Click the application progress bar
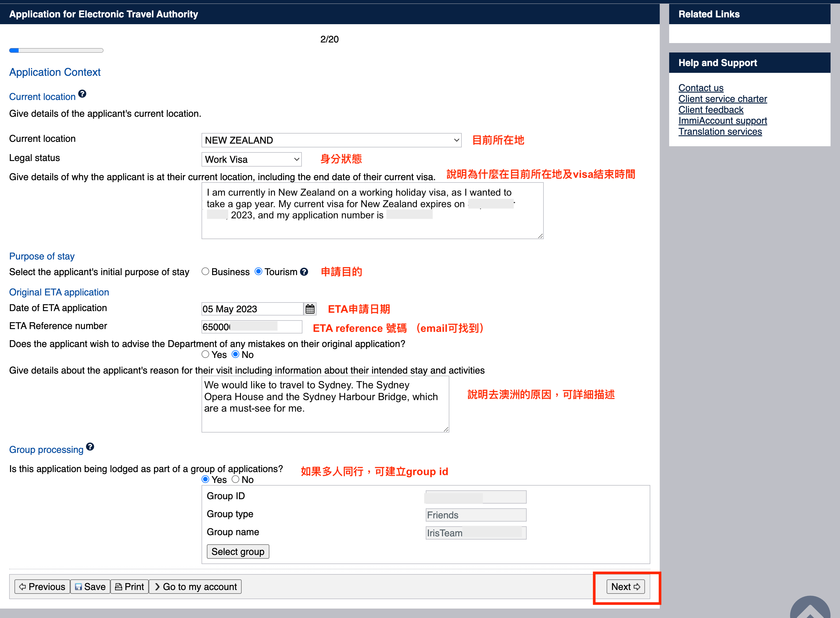The image size is (840, 618). 56,50
